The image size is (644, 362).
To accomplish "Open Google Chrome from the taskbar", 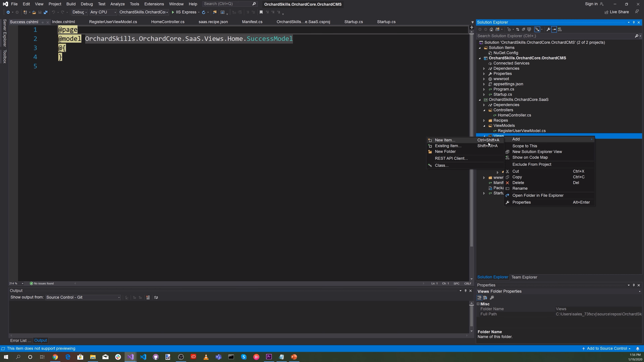I will [55, 357].
